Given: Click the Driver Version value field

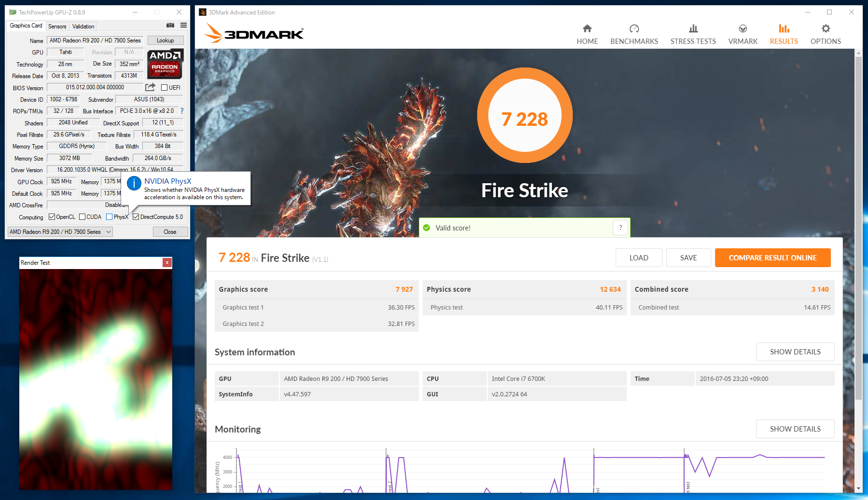Looking at the screenshot, I should pyautogui.click(x=115, y=170).
